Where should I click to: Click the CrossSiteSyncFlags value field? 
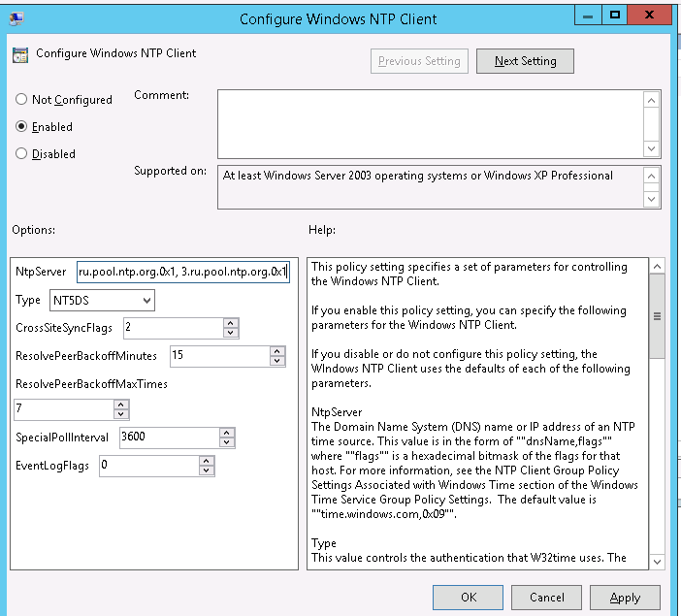click(174, 328)
